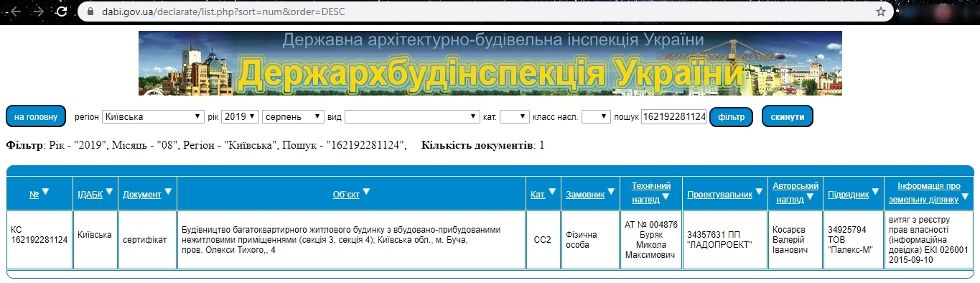This screenshot has width=980, height=283.
Task: Click the СС2 category cell
Action: [x=543, y=240]
